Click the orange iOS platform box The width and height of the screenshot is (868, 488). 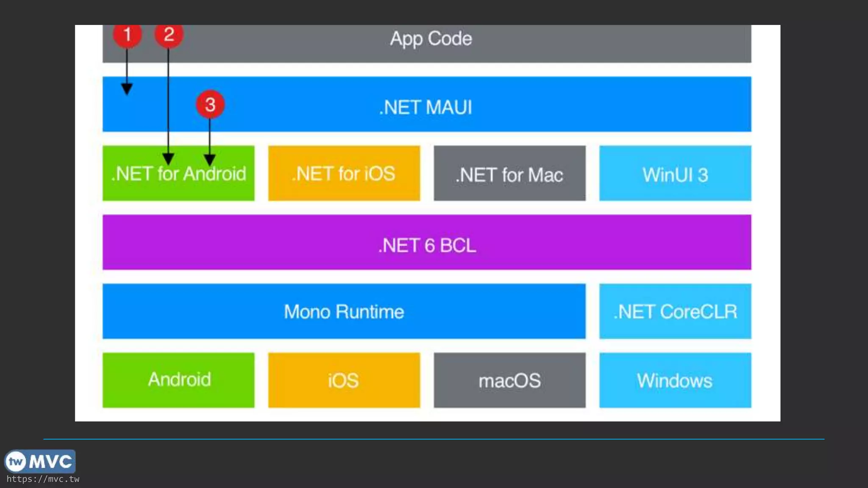[x=344, y=380]
